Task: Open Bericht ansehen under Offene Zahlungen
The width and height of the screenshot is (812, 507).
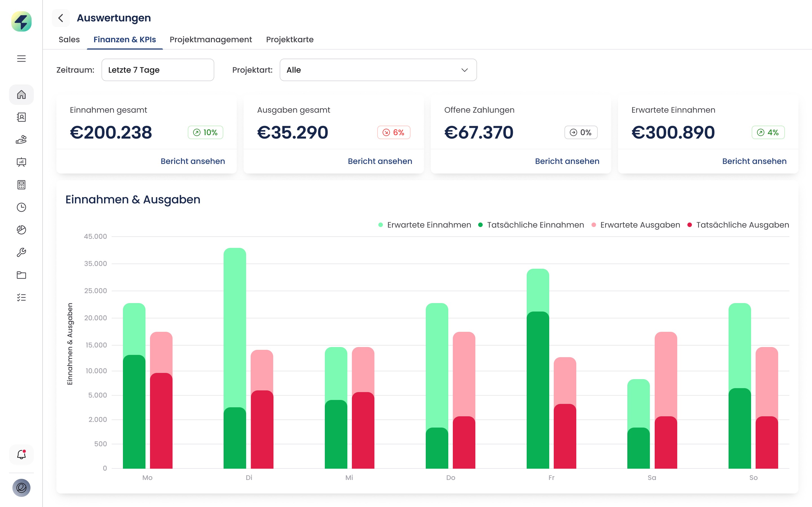Action: click(x=567, y=161)
